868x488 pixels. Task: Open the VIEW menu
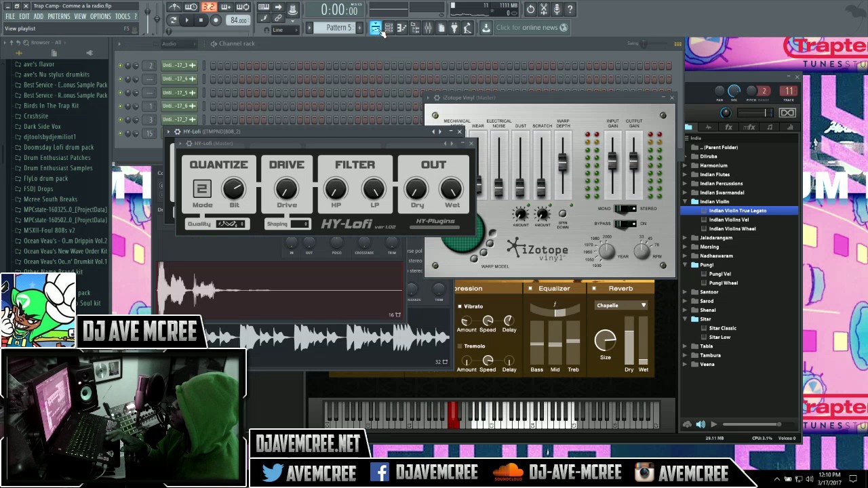[x=80, y=16]
